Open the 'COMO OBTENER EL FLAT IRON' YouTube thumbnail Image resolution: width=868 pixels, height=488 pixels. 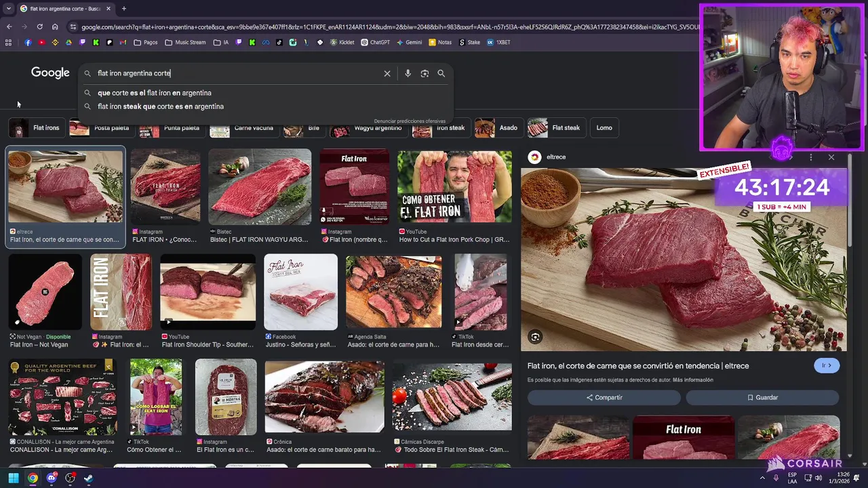(x=454, y=187)
